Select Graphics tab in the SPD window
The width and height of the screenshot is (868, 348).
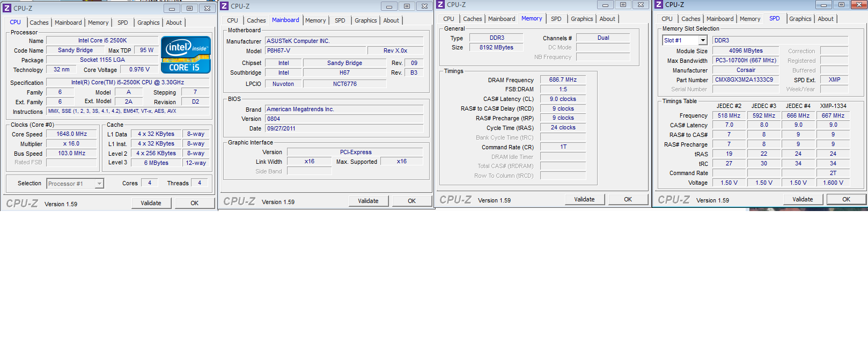(x=800, y=19)
